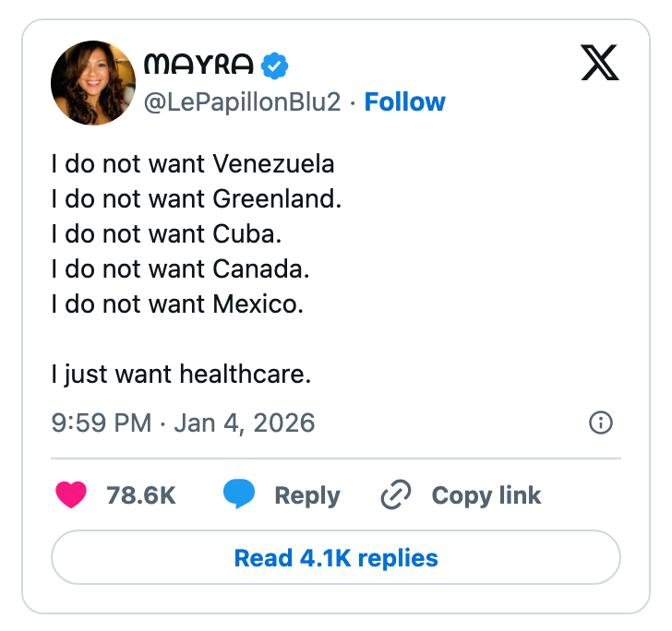The image size is (672, 631).
Task: Click the info circle icon beside the date
Action: click(600, 423)
